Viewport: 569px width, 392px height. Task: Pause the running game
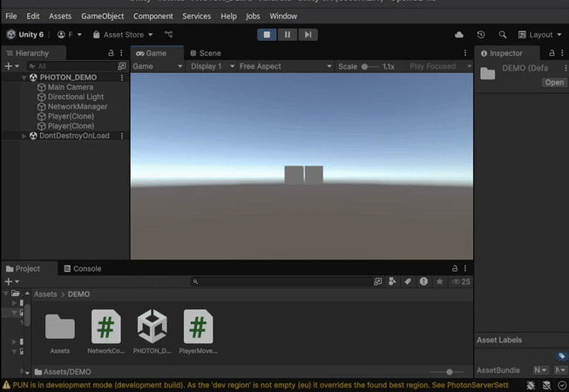point(287,35)
